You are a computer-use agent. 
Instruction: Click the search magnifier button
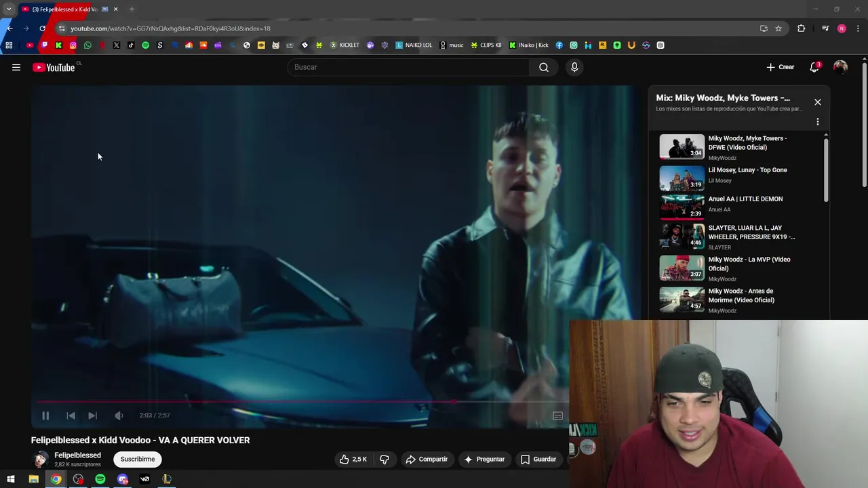pyautogui.click(x=544, y=67)
